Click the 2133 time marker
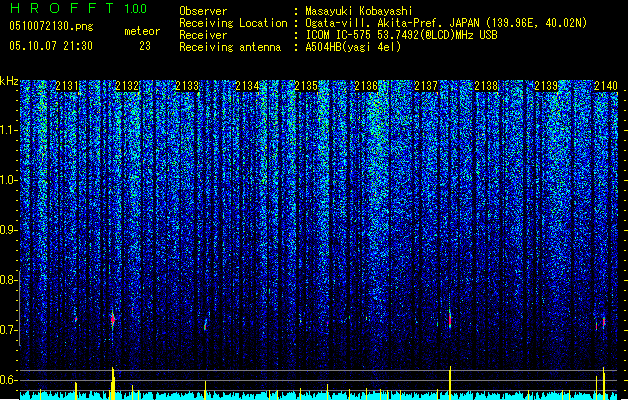The height and width of the screenshot is (400, 629). click(x=187, y=86)
